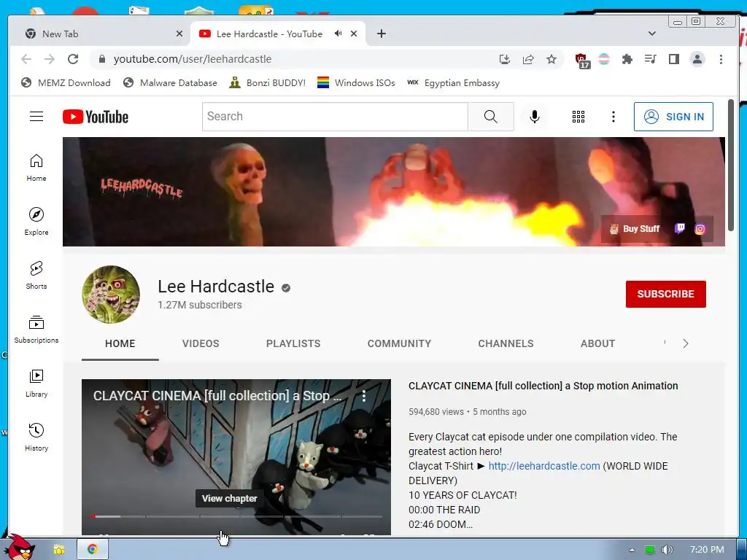747x560 pixels.
Task: Click the YouTube logo
Action: (96, 117)
